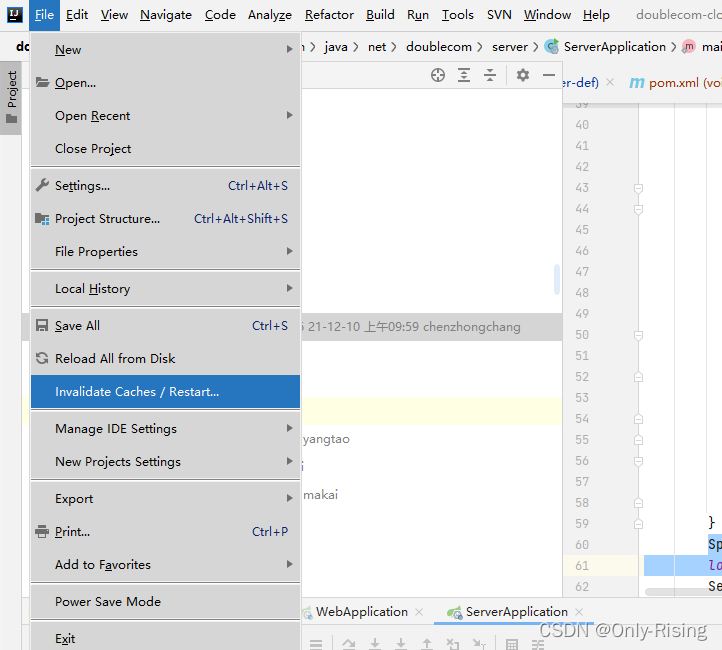This screenshot has width=722, height=650.
Task: Open the Build menu
Action: [380, 15]
